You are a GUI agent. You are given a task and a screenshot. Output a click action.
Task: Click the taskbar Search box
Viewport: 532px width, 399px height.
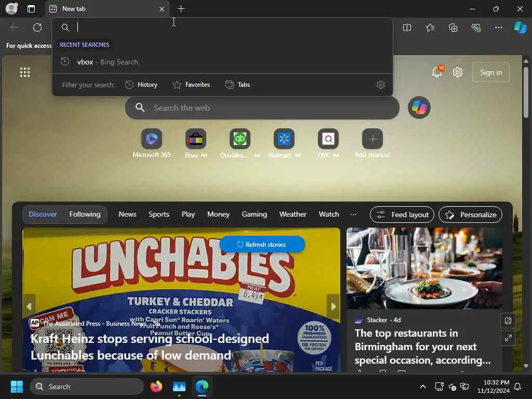[x=87, y=387]
